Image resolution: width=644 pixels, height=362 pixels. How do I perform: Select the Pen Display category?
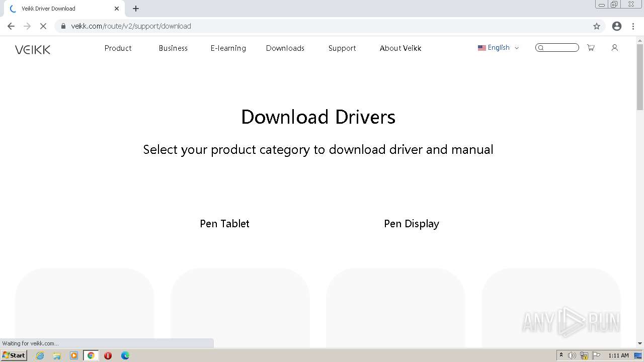[x=412, y=224]
